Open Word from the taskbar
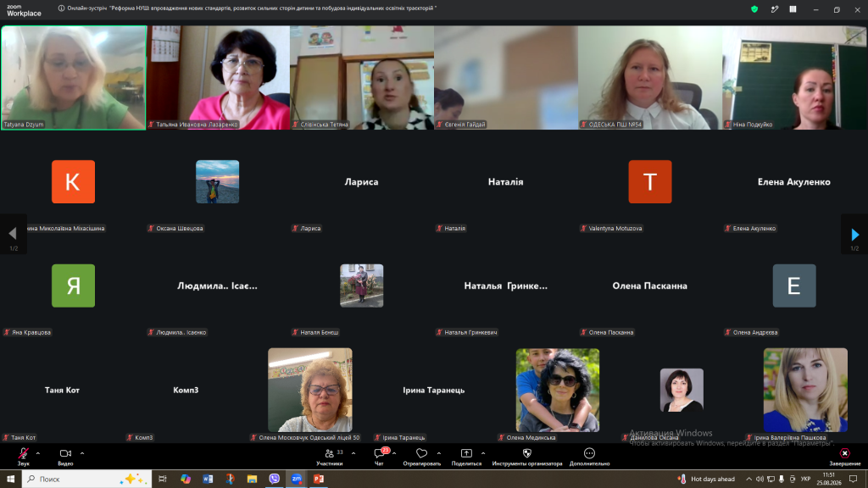The image size is (868, 488). pyautogui.click(x=208, y=479)
